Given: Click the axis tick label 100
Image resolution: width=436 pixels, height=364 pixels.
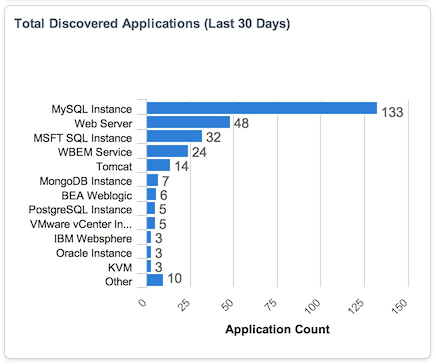Looking at the screenshot, I should [312, 306].
